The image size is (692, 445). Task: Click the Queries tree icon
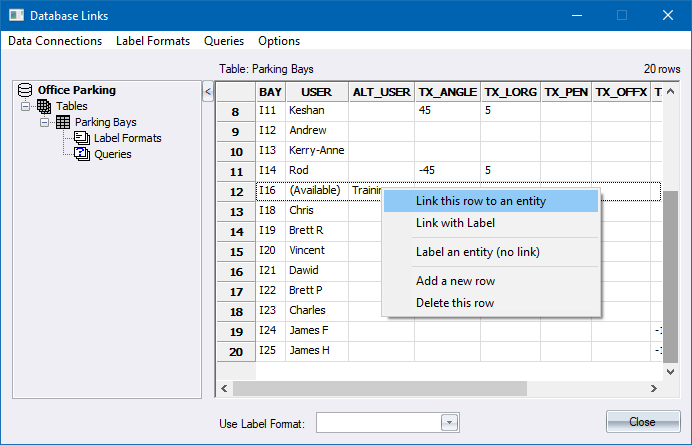click(82, 154)
